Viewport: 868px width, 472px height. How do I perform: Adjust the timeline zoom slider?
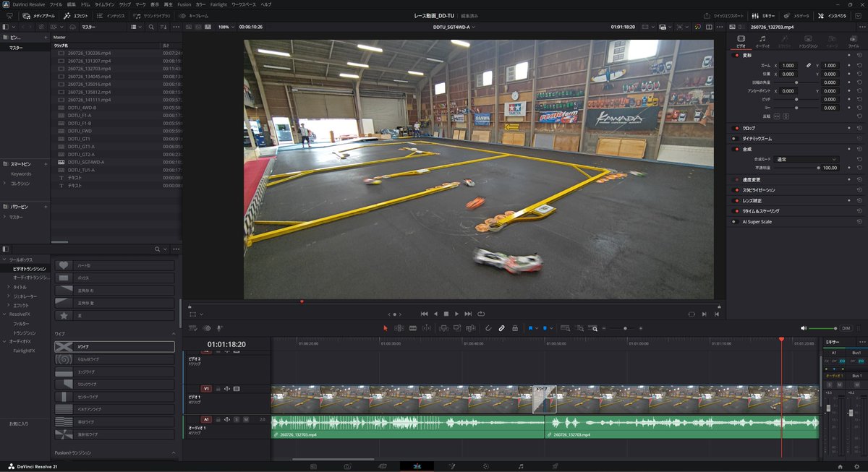point(624,328)
